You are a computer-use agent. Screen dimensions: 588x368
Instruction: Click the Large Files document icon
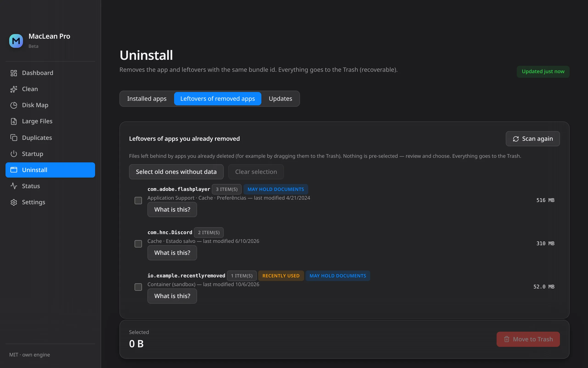[x=14, y=121]
